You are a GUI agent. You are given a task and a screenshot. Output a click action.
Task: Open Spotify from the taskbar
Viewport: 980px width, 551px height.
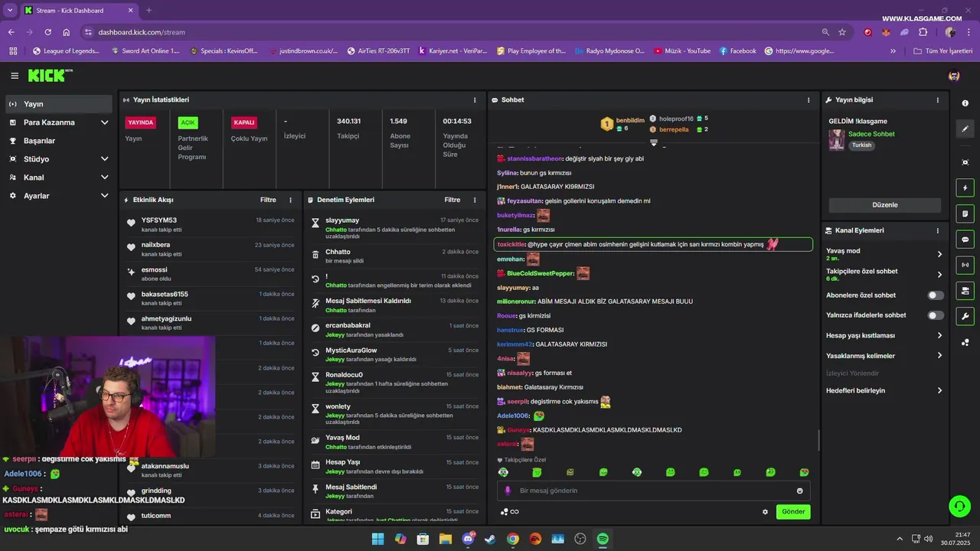603,539
